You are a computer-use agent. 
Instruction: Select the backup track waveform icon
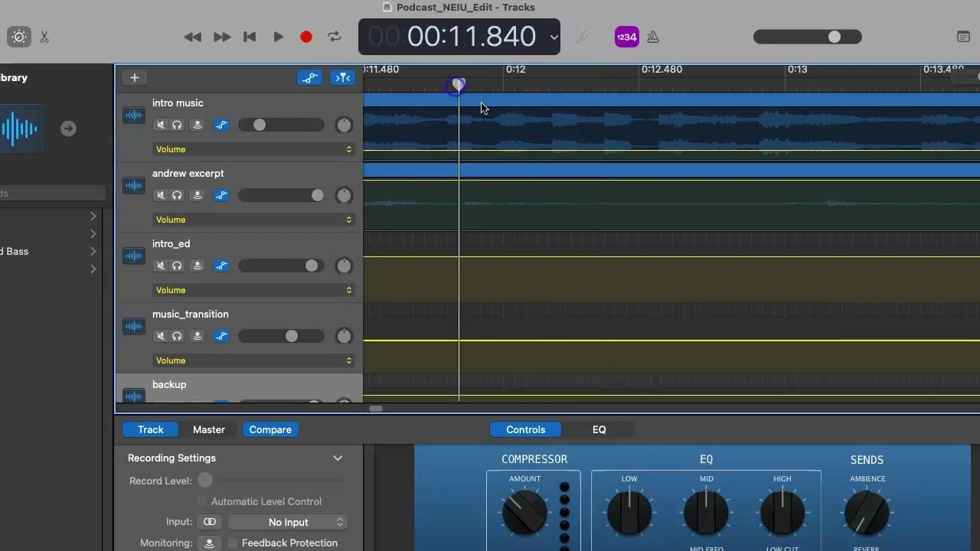134,395
